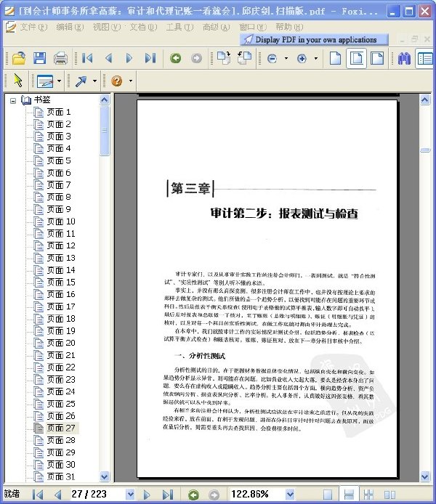The width and height of the screenshot is (436, 504).
Task: Click document scrollbar down arrow
Action: click(x=425, y=476)
